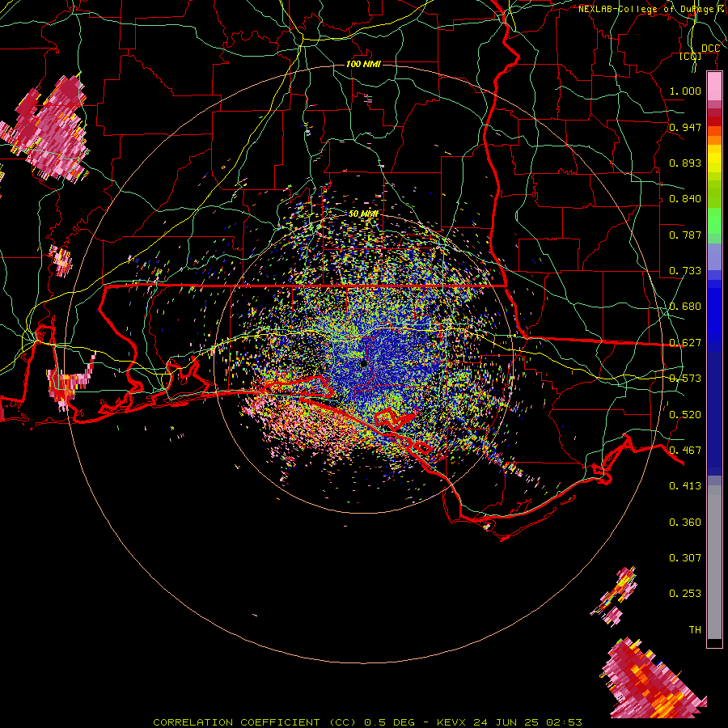
Task: Pick the bright green color bar segment
Action: point(714,221)
